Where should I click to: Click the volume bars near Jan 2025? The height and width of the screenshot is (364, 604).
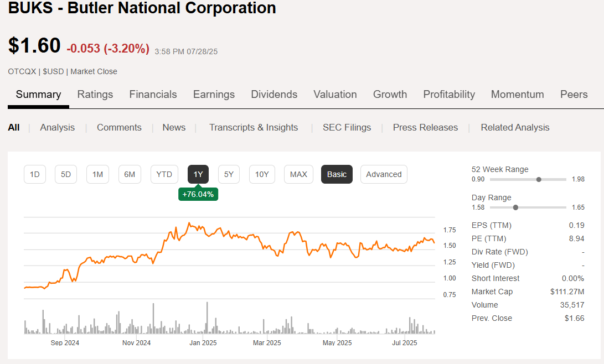click(x=207, y=318)
